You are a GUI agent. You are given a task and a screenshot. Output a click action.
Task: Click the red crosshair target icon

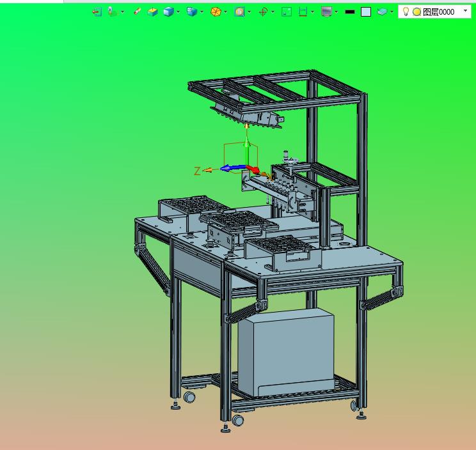tap(263, 12)
